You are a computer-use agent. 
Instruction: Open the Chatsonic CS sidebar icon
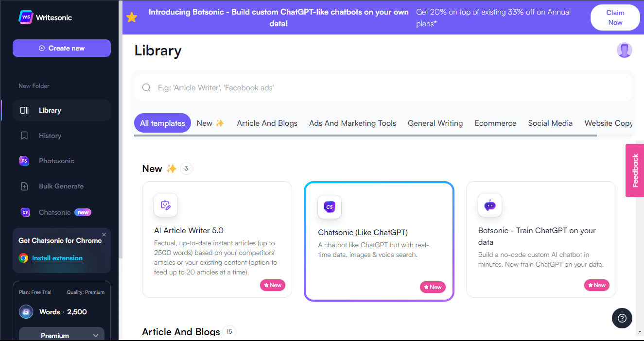click(x=24, y=212)
